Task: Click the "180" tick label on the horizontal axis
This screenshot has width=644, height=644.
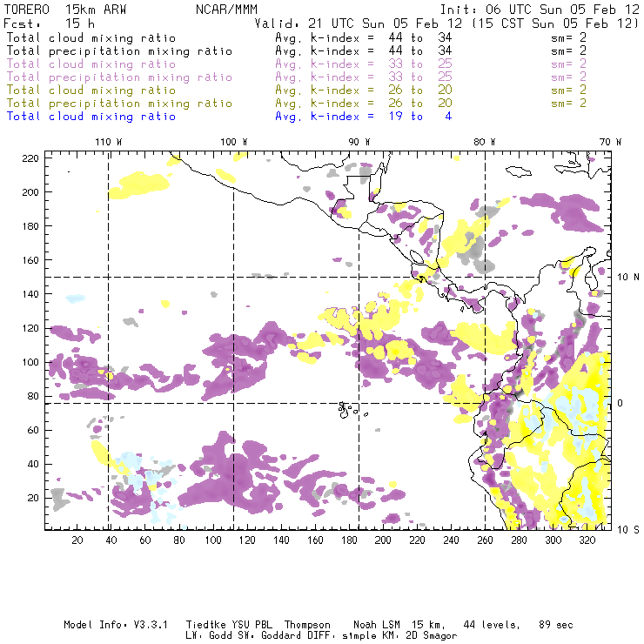Action: (349, 540)
